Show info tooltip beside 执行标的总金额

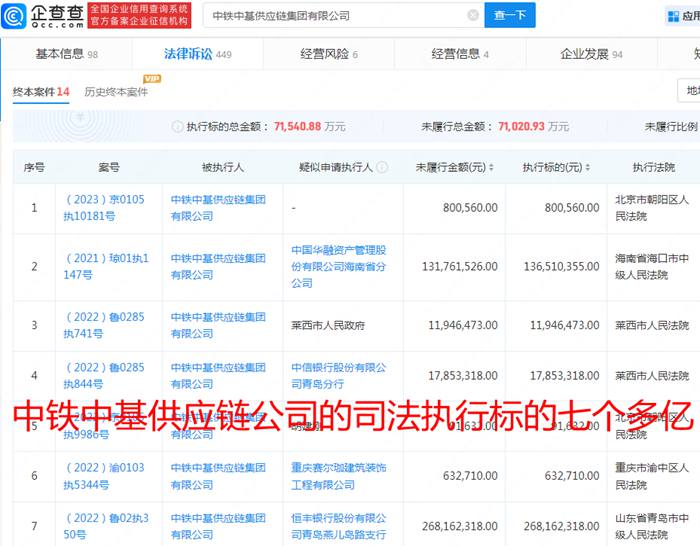click(177, 126)
